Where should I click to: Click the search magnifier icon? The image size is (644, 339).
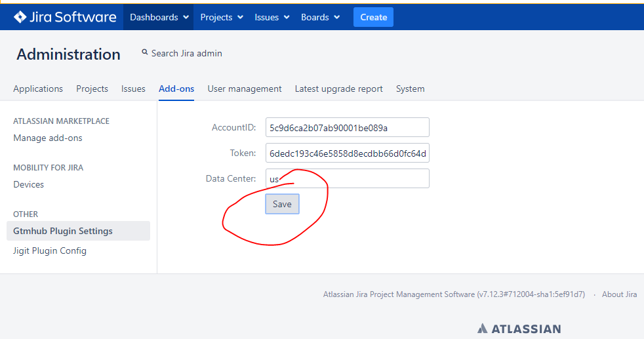click(144, 52)
